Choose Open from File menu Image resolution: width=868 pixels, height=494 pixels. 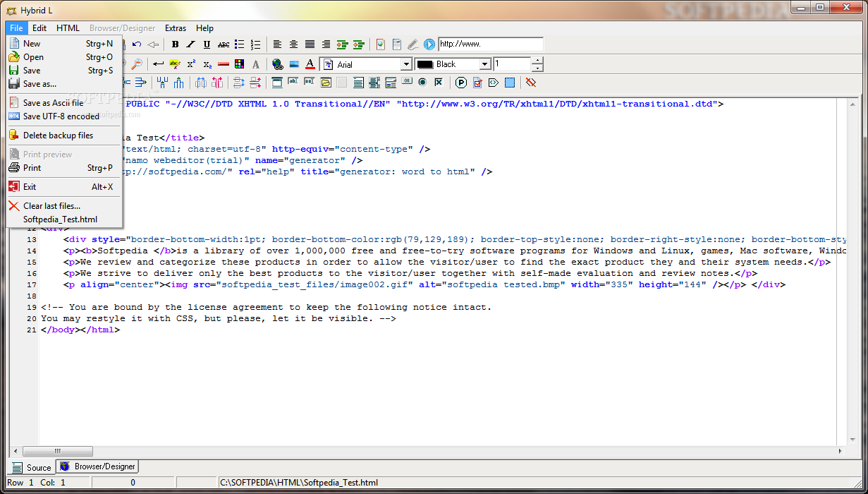[64, 57]
